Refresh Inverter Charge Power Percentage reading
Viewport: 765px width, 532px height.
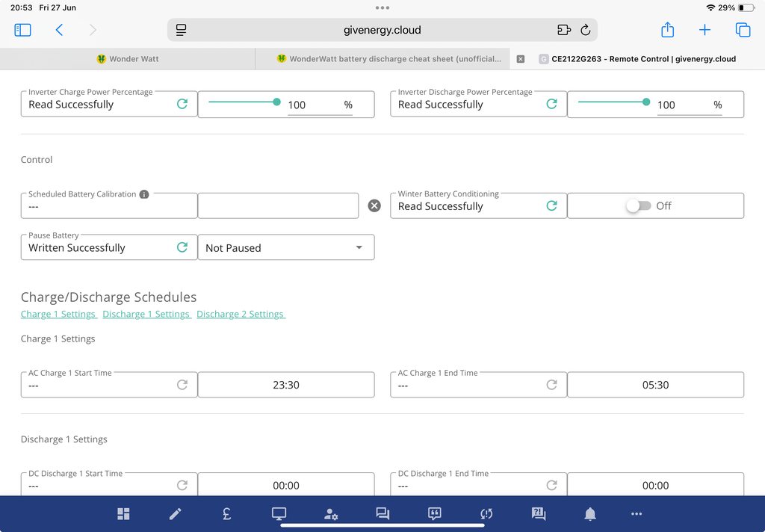pyautogui.click(x=182, y=105)
